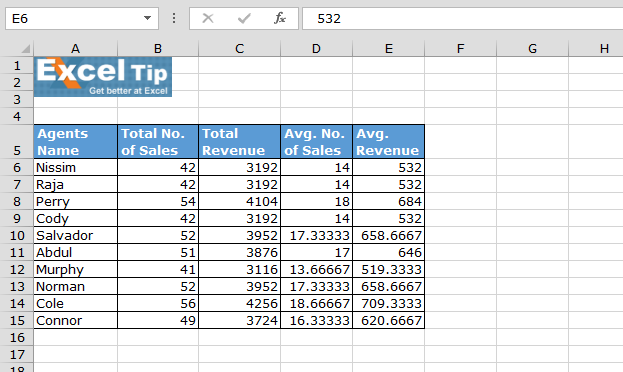Select the cell containing Cole
The height and width of the screenshot is (372, 623).
(75, 303)
